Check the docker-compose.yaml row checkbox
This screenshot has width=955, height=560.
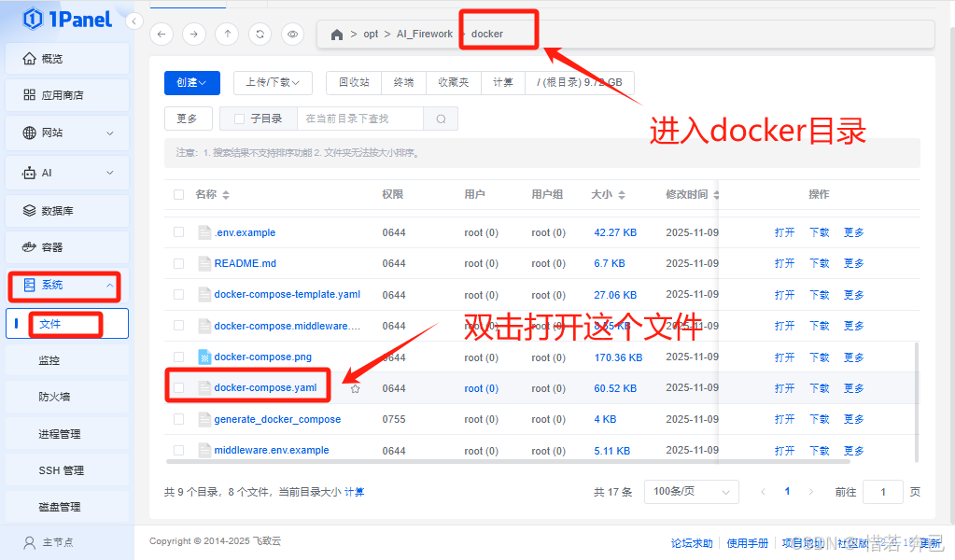[x=178, y=387]
